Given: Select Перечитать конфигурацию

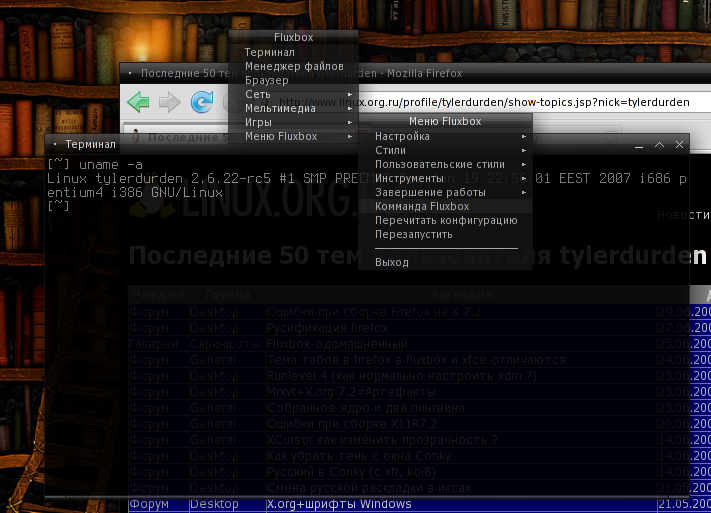Looking at the screenshot, I should pyautogui.click(x=445, y=220).
